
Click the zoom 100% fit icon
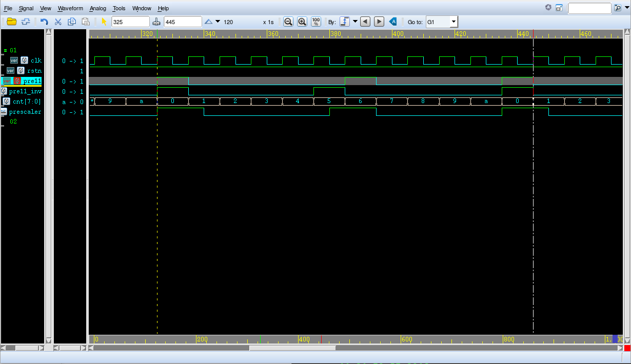click(316, 22)
